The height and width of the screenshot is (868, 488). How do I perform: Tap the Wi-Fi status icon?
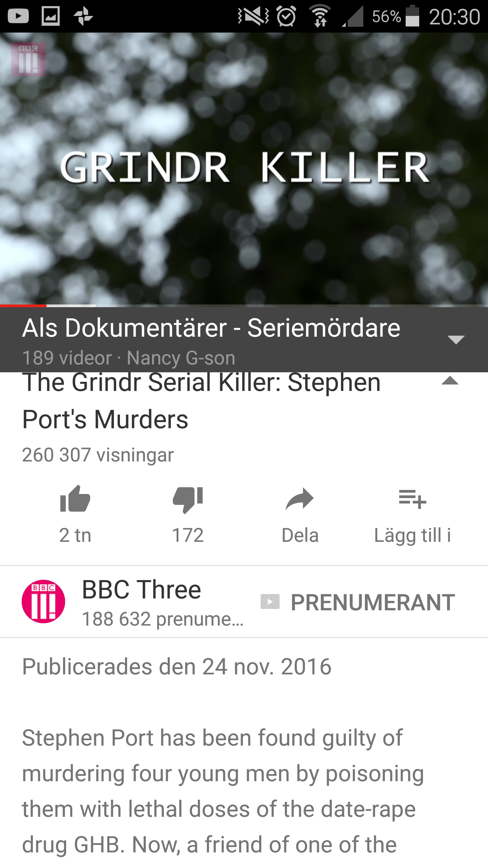point(320,16)
